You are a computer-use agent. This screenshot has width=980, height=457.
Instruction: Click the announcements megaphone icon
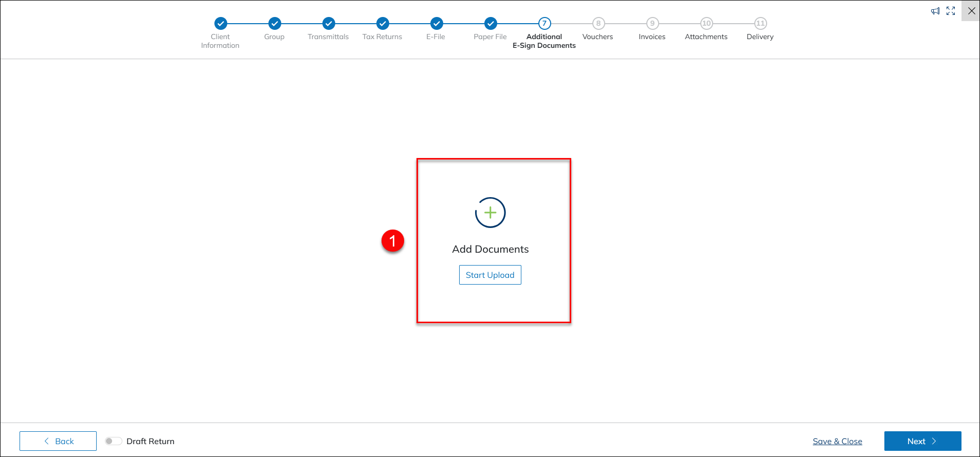pyautogui.click(x=935, y=11)
